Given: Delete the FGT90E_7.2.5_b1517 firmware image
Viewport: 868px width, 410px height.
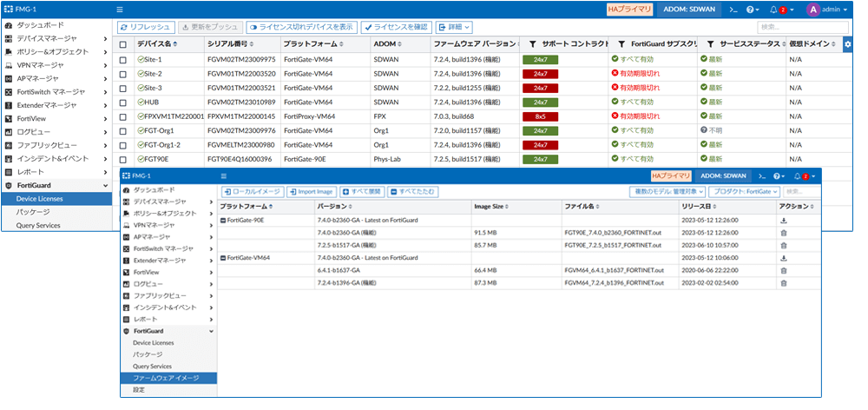Looking at the screenshot, I should tap(783, 245).
